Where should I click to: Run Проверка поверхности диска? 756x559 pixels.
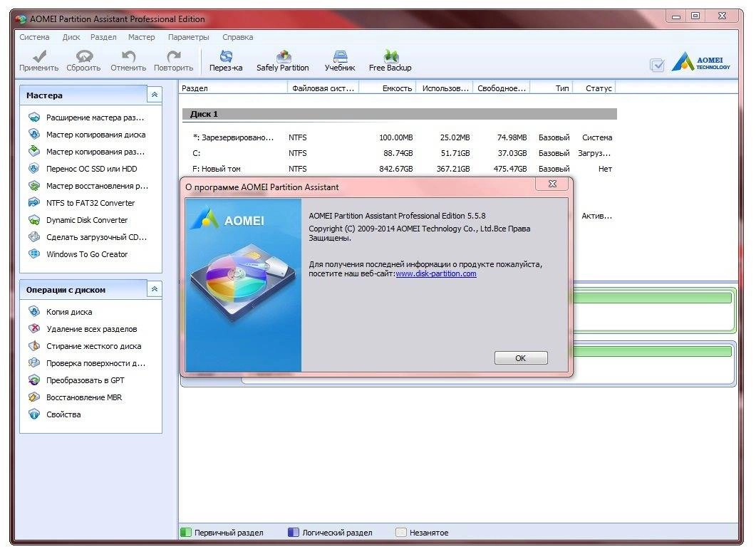point(87,363)
